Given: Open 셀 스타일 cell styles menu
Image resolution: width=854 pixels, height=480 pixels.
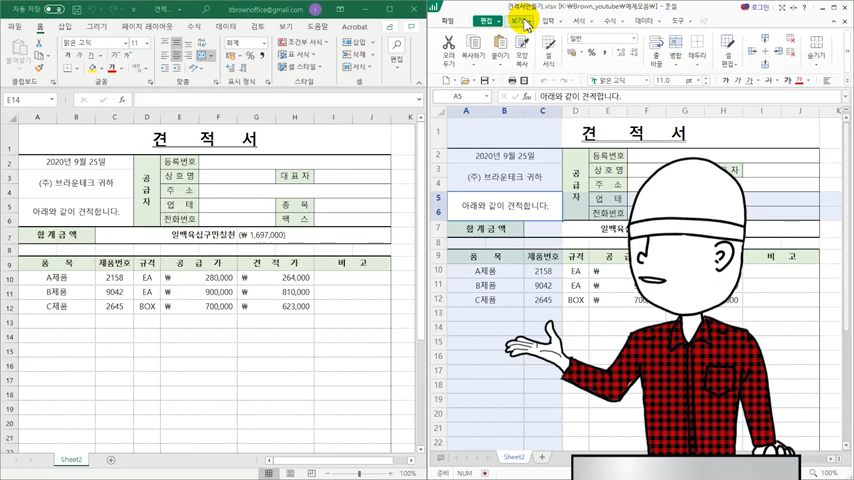Looking at the screenshot, I should tap(300, 67).
